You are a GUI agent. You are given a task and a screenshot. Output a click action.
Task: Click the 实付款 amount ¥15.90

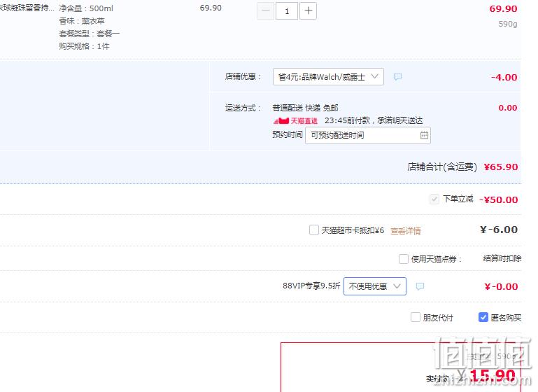point(487,376)
